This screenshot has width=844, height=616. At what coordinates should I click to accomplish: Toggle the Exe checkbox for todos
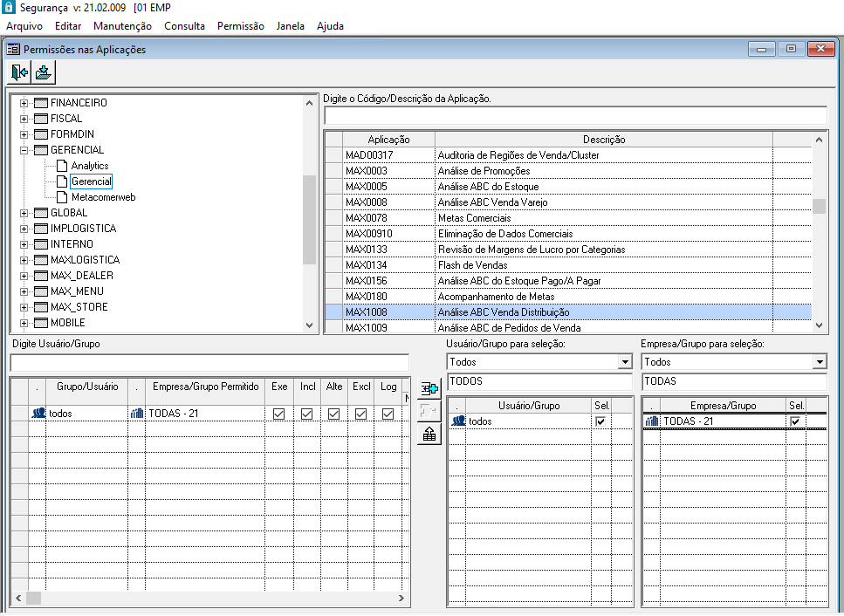click(x=278, y=414)
